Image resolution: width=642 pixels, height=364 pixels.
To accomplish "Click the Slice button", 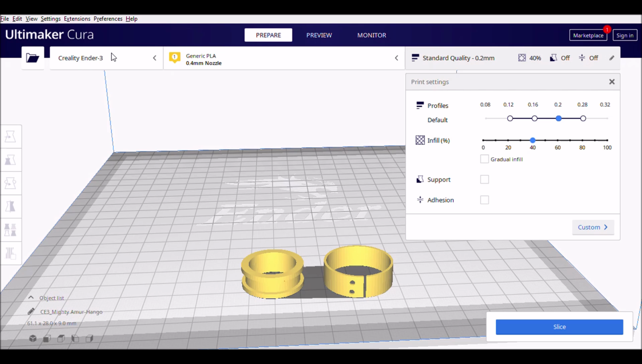I will point(559,327).
